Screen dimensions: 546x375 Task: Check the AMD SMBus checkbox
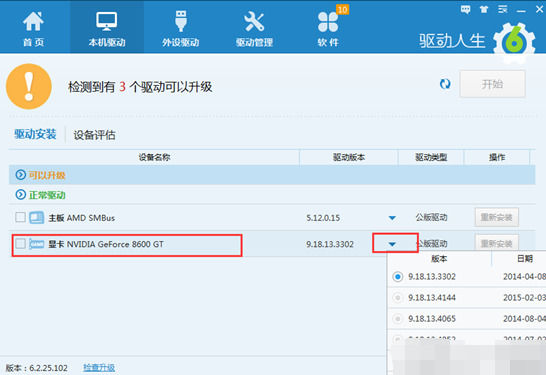(x=20, y=217)
